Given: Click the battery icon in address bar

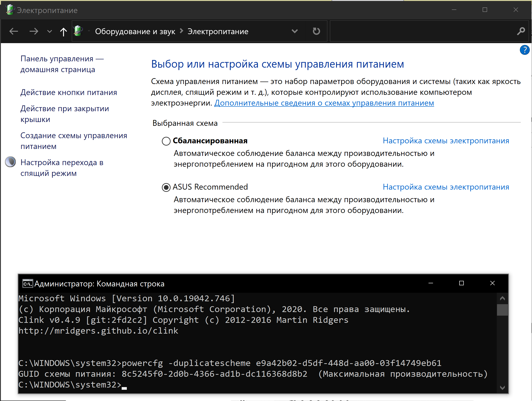Looking at the screenshot, I should click(x=78, y=31).
